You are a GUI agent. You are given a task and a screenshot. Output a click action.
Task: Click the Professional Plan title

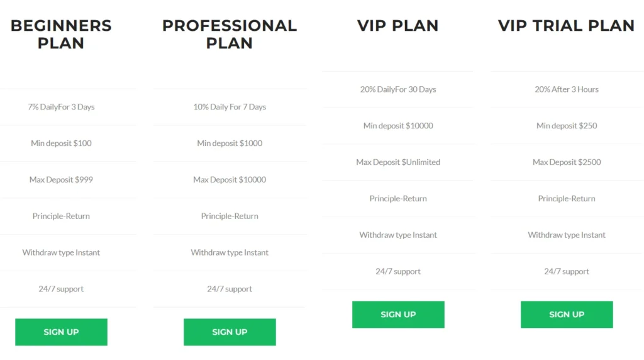point(230,35)
